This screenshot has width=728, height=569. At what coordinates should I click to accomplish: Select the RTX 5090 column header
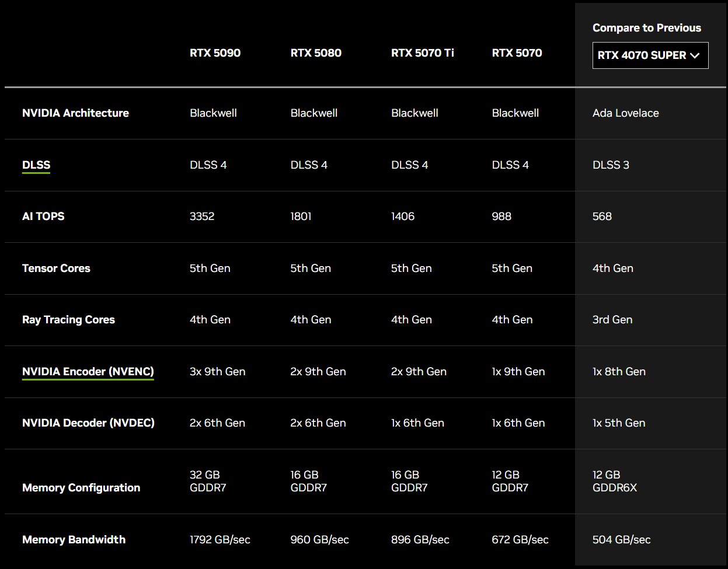coord(215,53)
